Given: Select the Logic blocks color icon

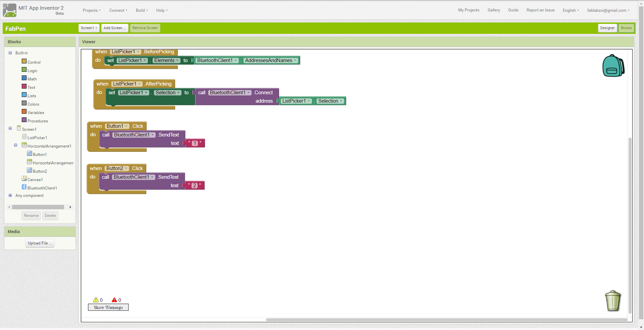Looking at the screenshot, I should (24, 70).
